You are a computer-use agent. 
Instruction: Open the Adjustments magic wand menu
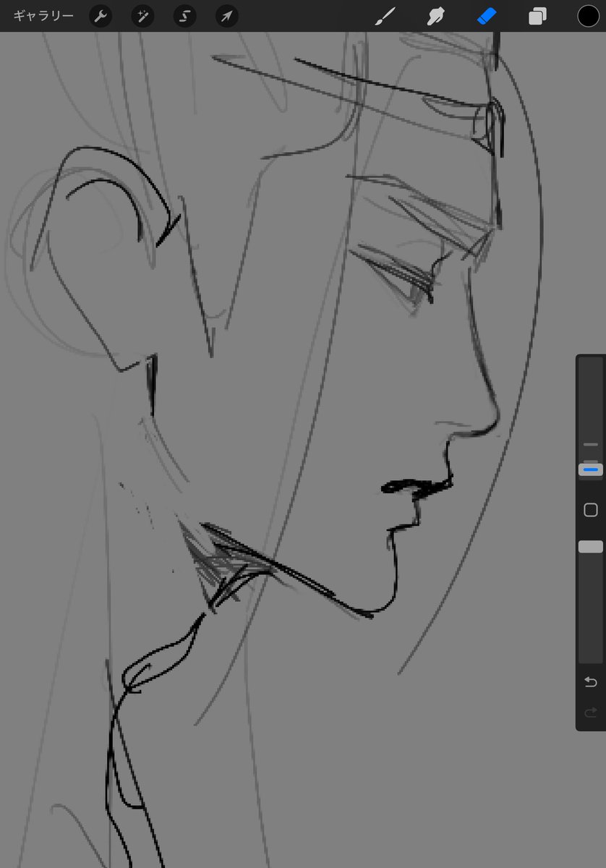tap(142, 16)
